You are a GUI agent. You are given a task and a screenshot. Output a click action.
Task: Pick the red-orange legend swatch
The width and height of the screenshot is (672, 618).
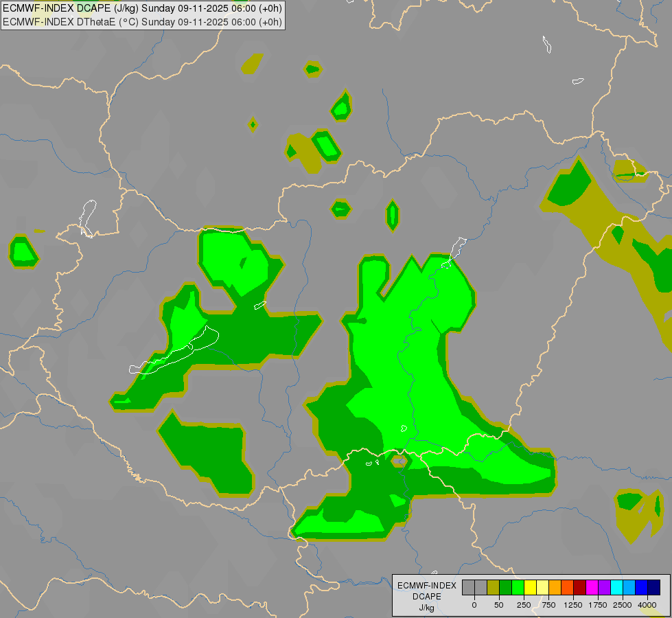click(x=568, y=588)
